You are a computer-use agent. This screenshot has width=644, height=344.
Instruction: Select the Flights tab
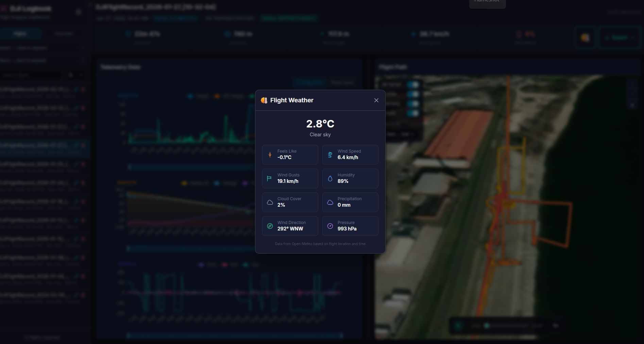point(20,33)
